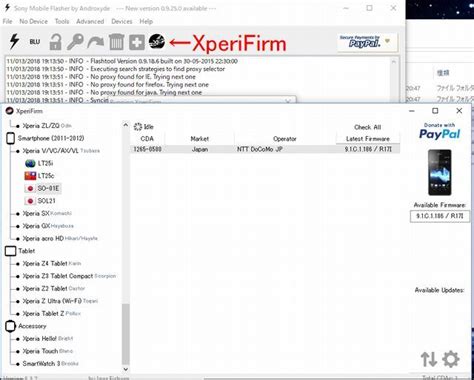
Task: Select SmartWatch 3 in Accessory list
Action: tap(50, 364)
